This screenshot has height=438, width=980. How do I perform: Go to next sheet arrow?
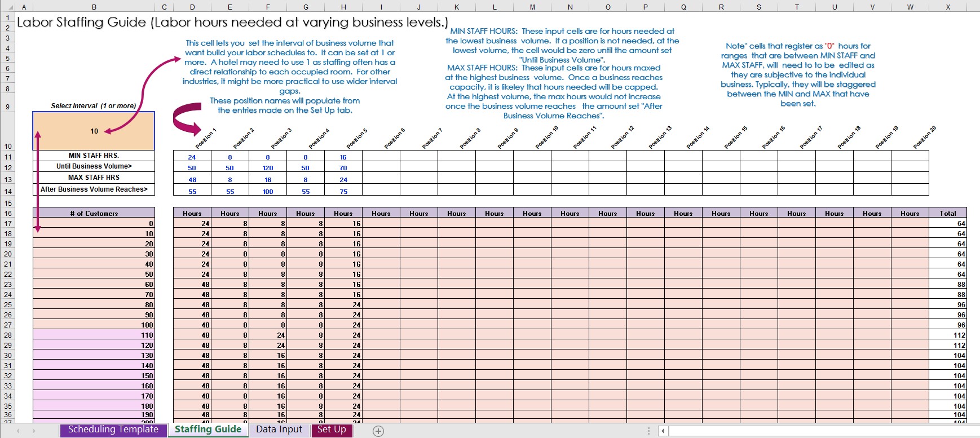tap(34, 431)
